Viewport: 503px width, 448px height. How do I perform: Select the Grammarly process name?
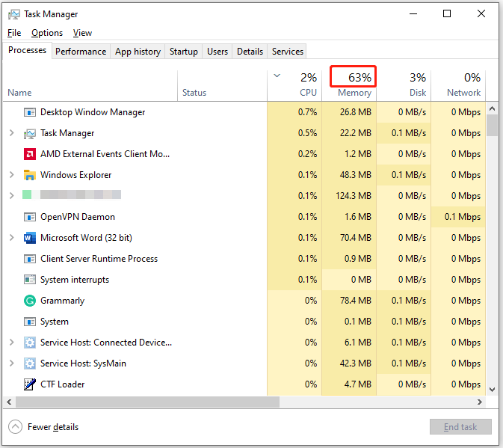pyautogui.click(x=63, y=301)
